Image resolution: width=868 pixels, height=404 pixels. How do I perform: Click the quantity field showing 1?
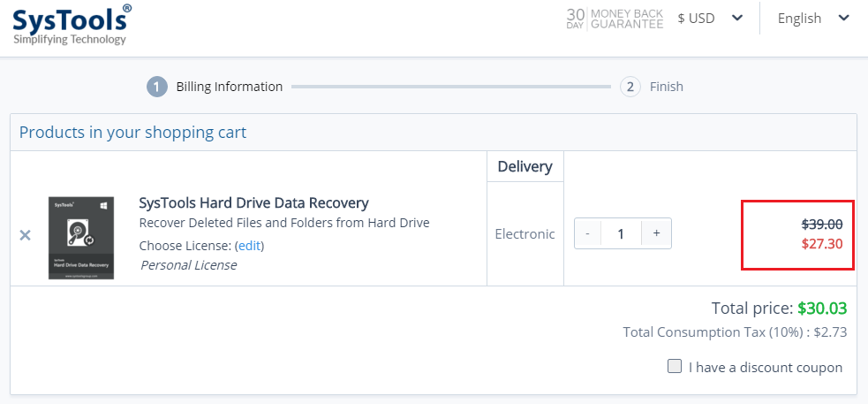[621, 233]
